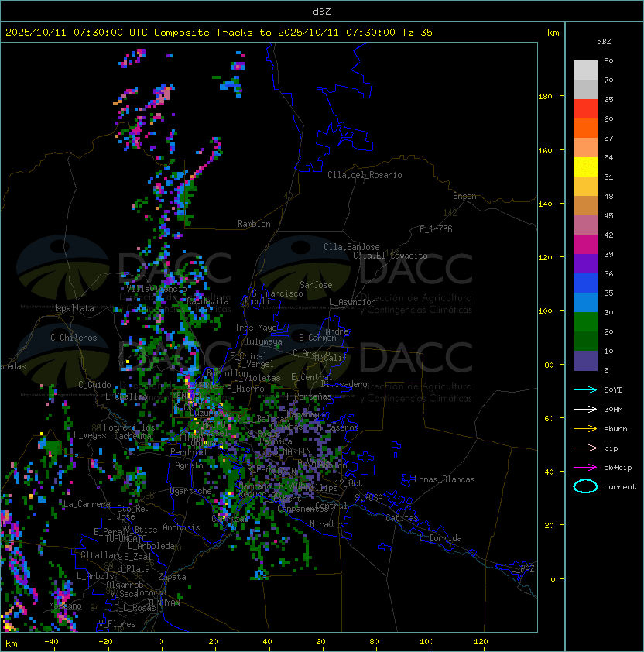This screenshot has height=652, width=644.
Task: Click the 'Lomas_Blancas' map label
Action: [444, 479]
